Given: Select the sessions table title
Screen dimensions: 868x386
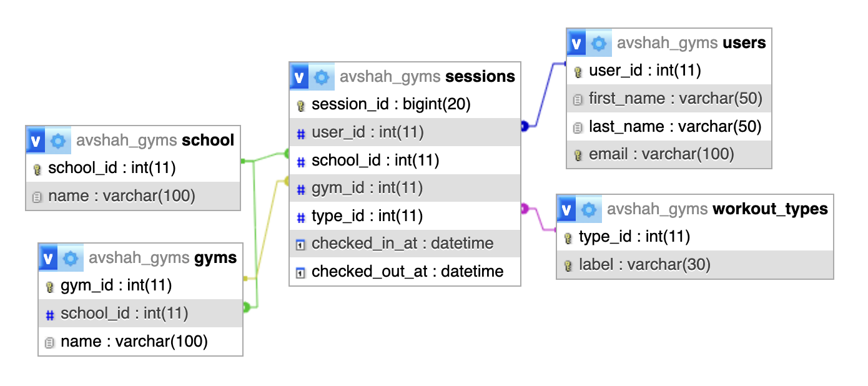Looking at the screenshot, I should pos(480,77).
